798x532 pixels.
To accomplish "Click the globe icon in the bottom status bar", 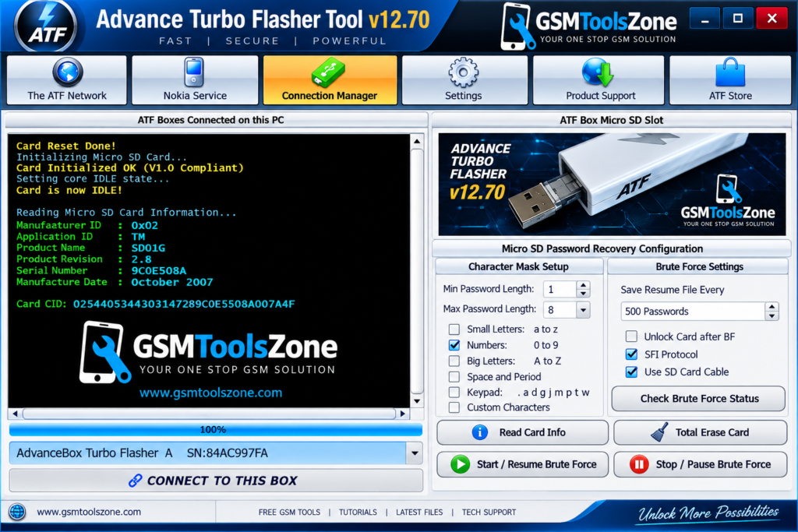I will click(17, 512).
